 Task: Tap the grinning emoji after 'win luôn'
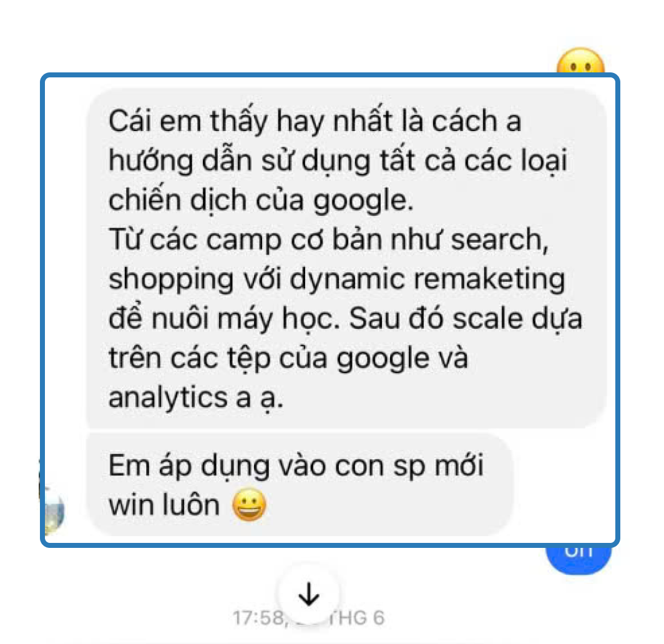coord(249,505)
